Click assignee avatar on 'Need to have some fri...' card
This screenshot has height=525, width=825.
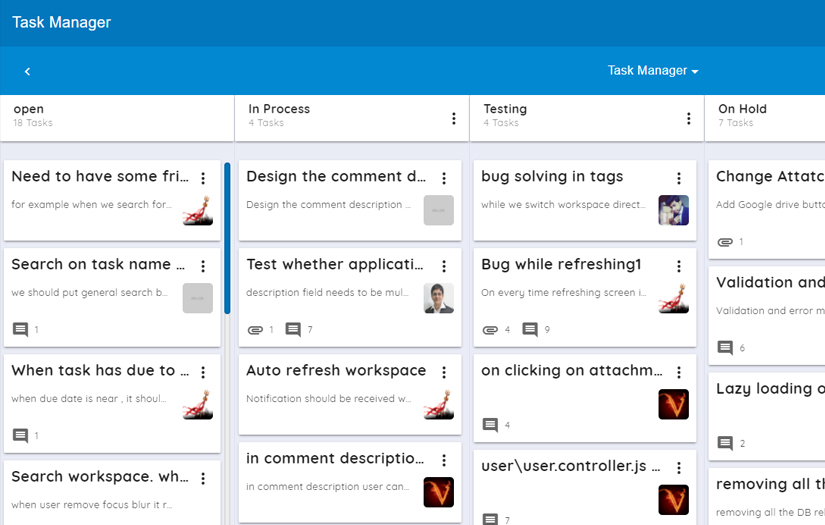tap(198, 210)
